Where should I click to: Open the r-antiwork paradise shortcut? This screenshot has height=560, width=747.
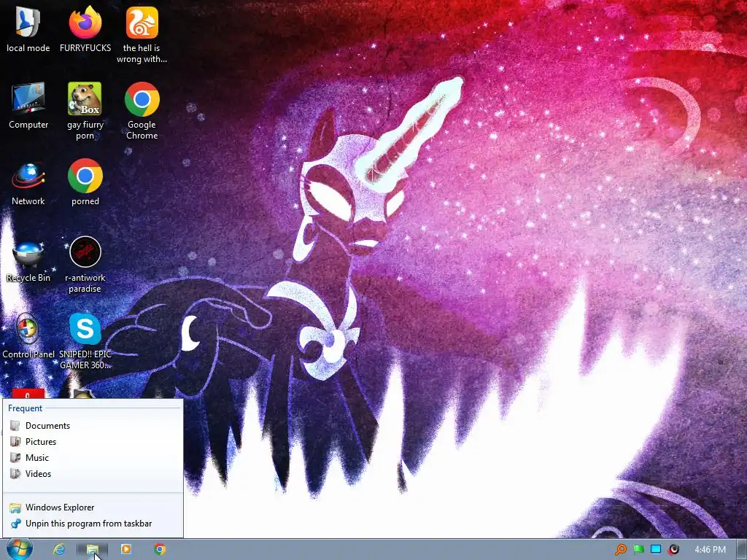(x=85, y=264)
